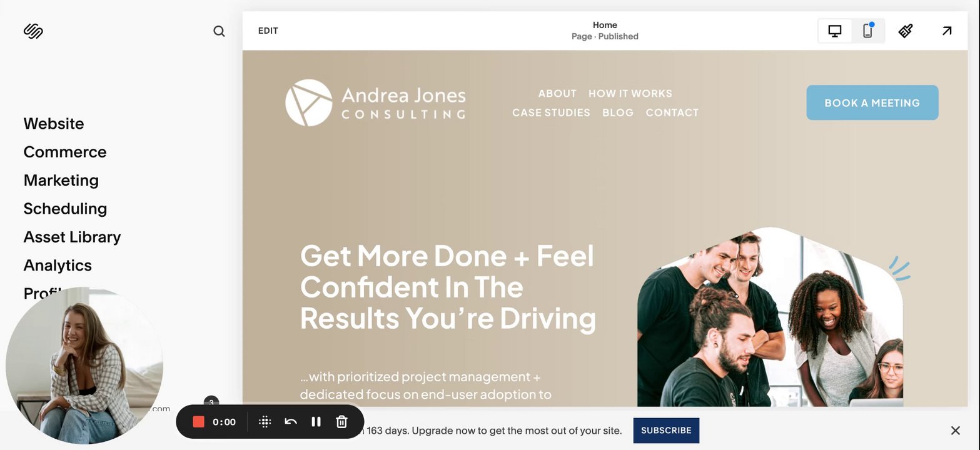Click the Squarespace logo icon
The height and width of the screenshot is (450, 980).
click(x=33, y=31)
